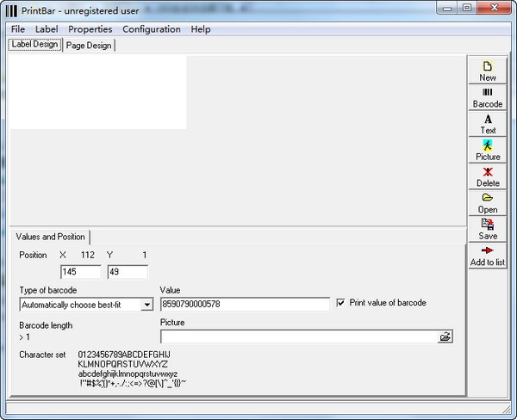Open the Label menu
Image resolution: width=517 pixels, height=420 pixels.
(x=47, y=29)
